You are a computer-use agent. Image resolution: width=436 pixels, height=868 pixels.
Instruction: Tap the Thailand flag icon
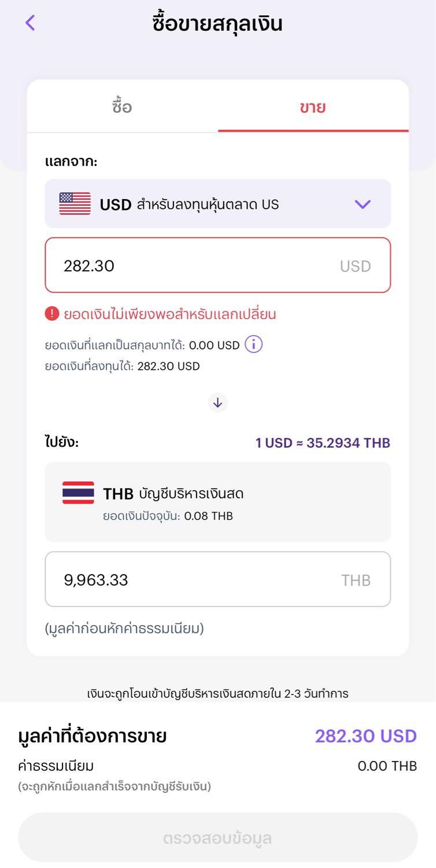click(78, 493)
